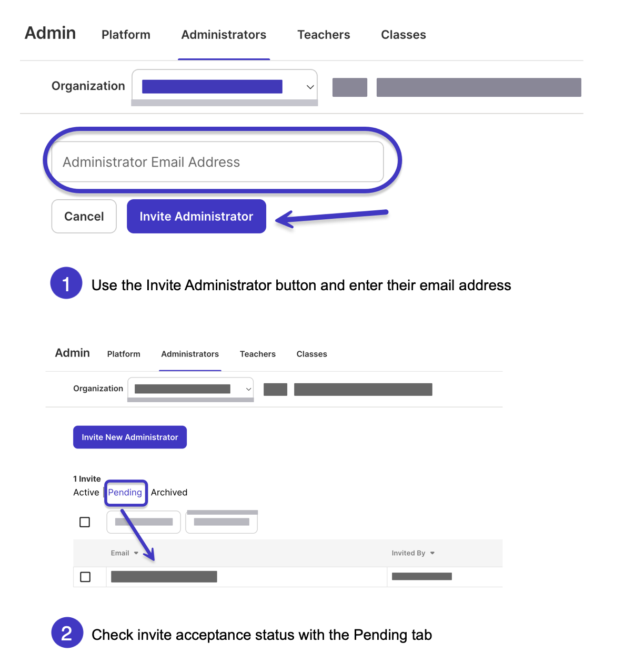
Task: Click the Admin heading
Action: (49, 33)
